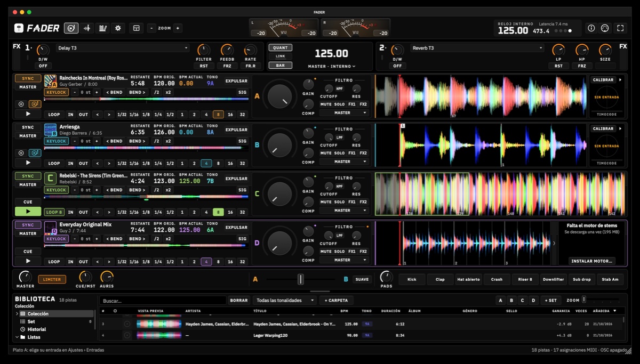The height and width of the screenshot is (364, 640).
Task: Click the green play button on deck C
Action: (28, 212)
